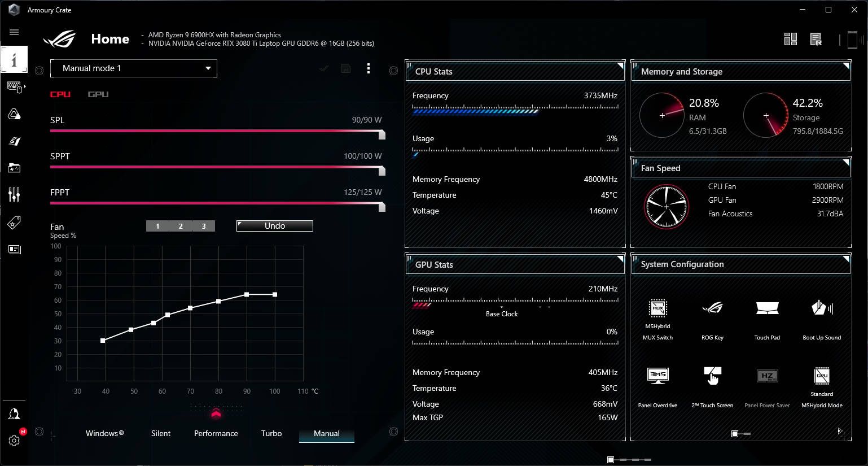Select the fan curve point at 40°C
The height and width of the screenshot is (466, 868).
coord(103,341)
